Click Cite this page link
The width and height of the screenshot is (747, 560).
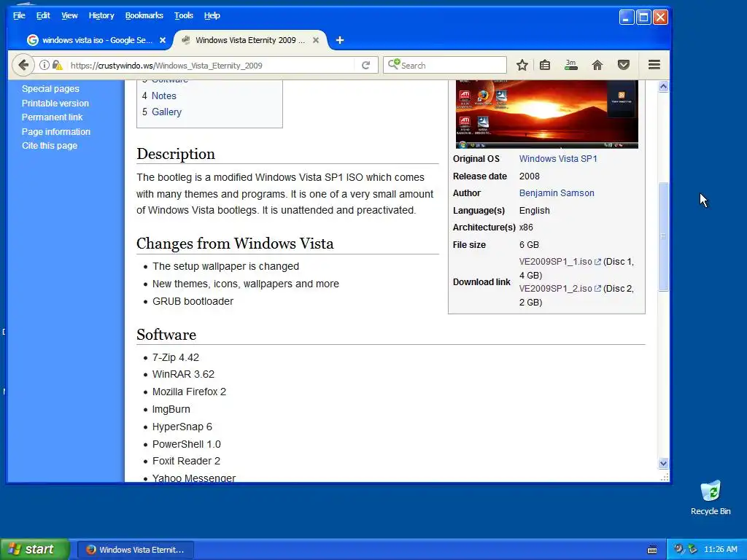point(50,146)
